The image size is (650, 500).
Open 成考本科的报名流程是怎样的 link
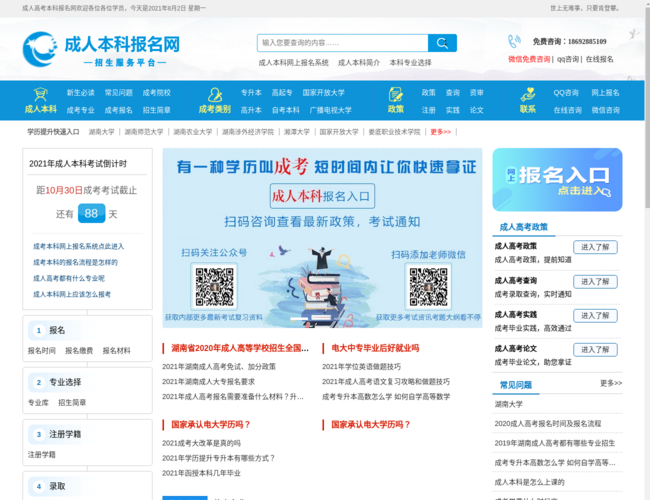tap(75, 262)
